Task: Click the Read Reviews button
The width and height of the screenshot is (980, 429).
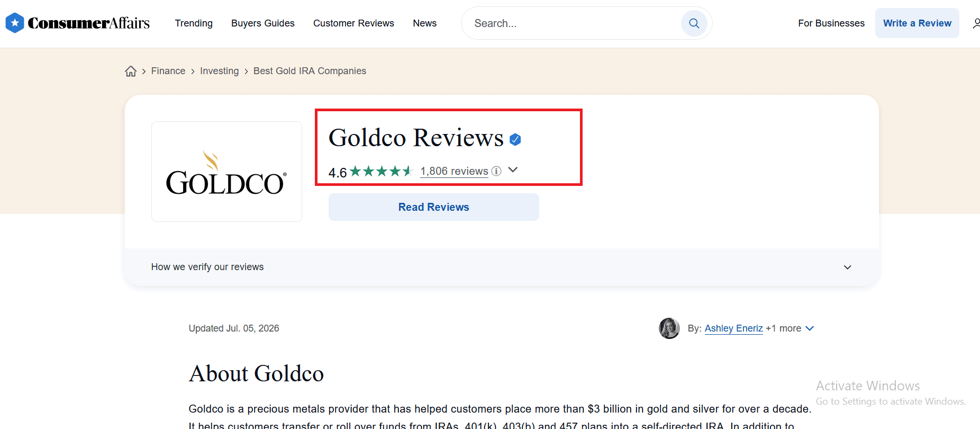Action: pyautogui.click(x=434, y=207)
